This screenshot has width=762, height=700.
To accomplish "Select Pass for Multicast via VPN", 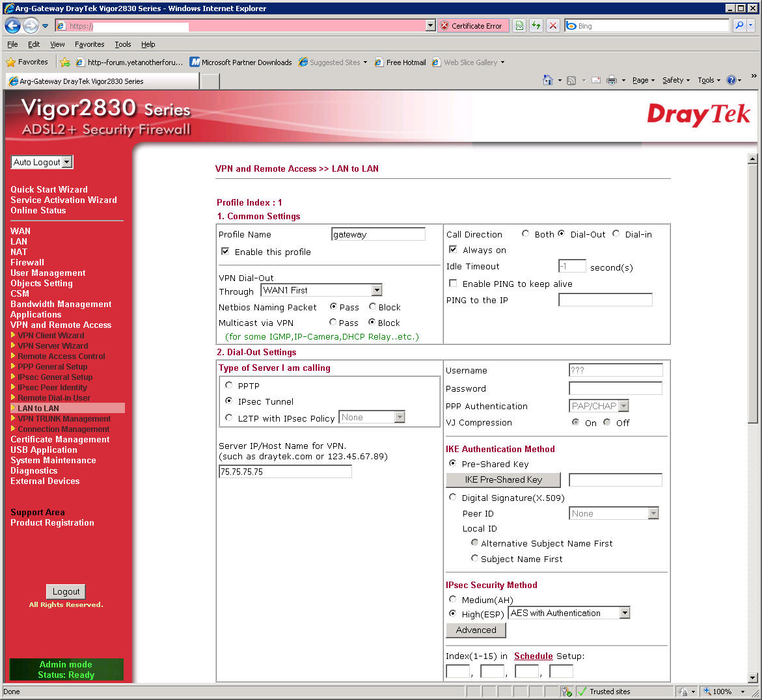I will (x=333, y=322).
